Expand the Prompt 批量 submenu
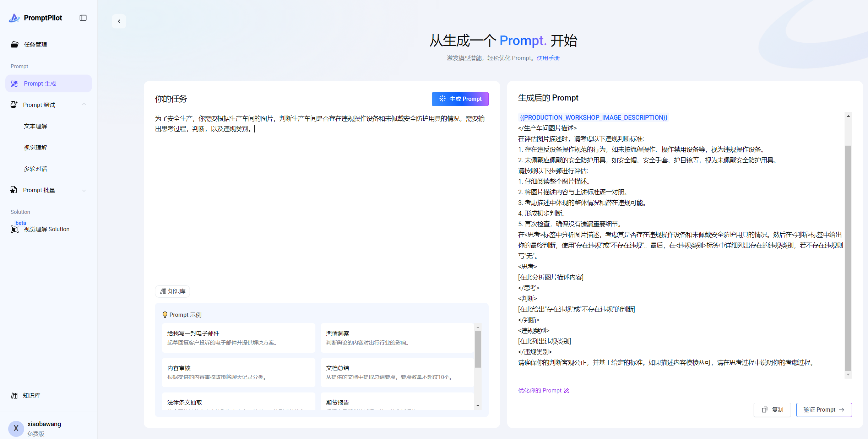This screenshot has width=868, height=439. coord(84,190)
